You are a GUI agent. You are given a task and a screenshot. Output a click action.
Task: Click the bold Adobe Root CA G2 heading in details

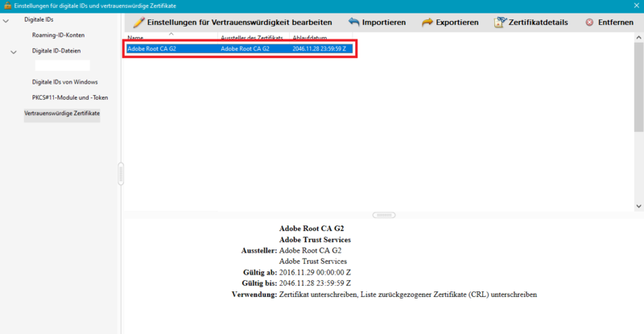tap(312, 229)
